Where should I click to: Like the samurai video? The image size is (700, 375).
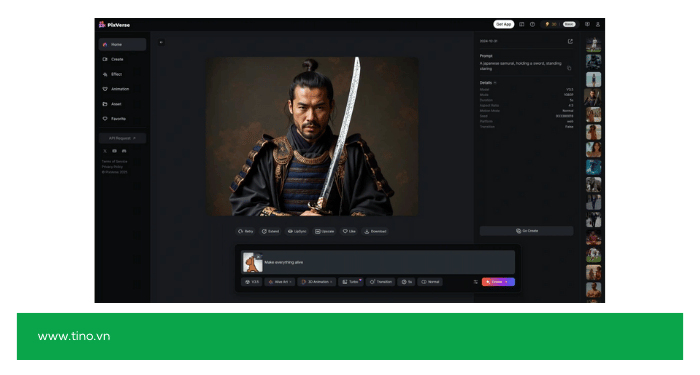point(349,231)
